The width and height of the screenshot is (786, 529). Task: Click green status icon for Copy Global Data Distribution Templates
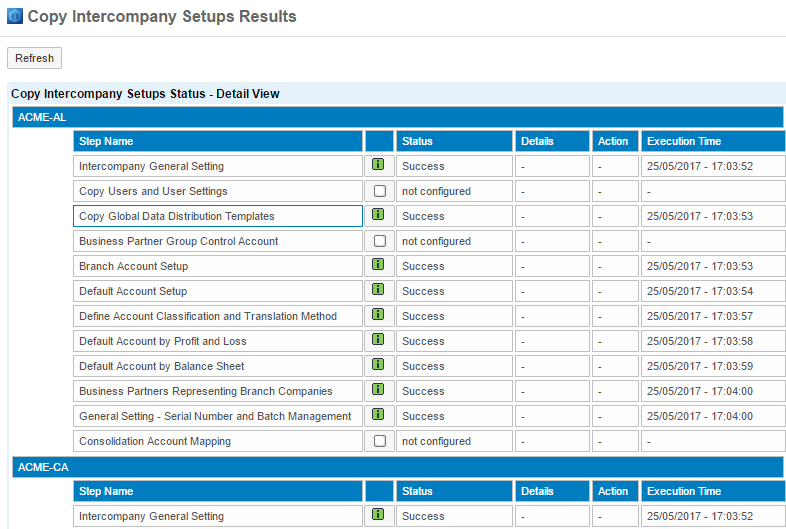378,215
